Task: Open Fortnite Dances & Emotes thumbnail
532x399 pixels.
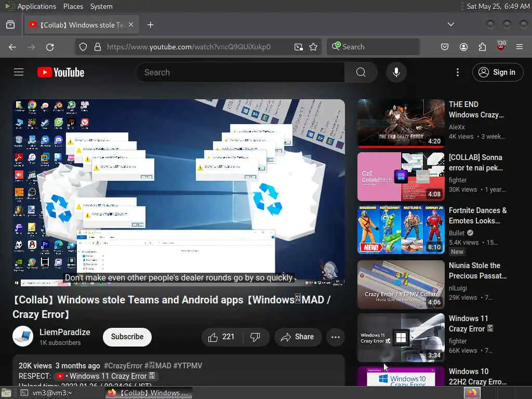Action: [401, 230]
